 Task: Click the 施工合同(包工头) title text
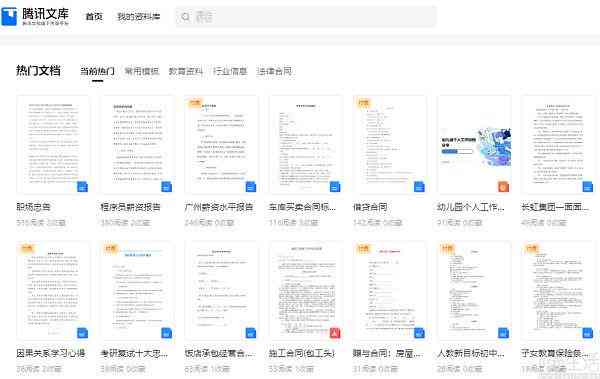pos(302,353)
